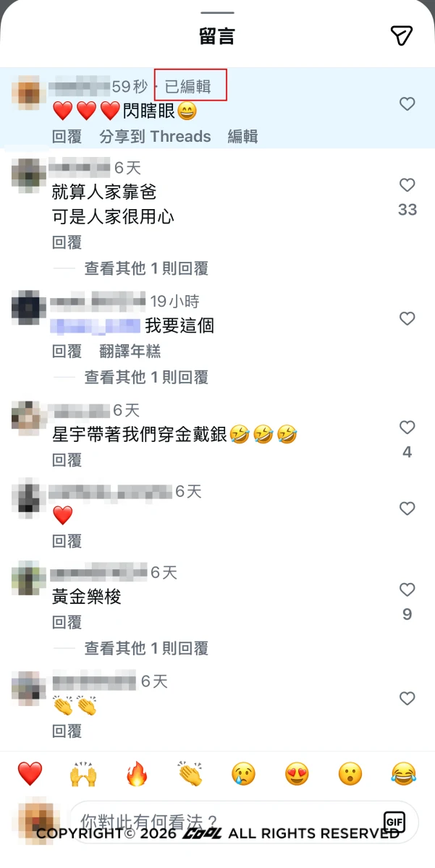Tap 回覆 under 星宇帶著我們穿金戴銀 comment
This screenshot has height=868, width=435.
pos(67,460)
